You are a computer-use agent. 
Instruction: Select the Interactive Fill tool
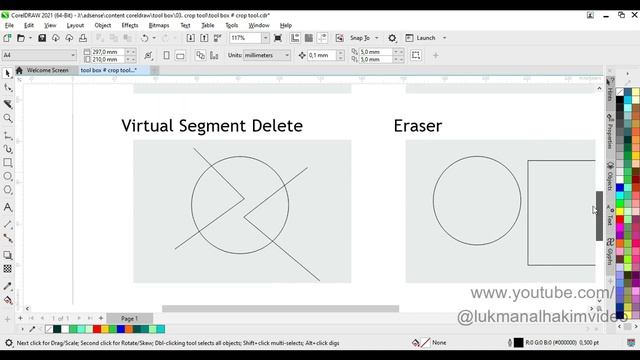click(7, 300)
